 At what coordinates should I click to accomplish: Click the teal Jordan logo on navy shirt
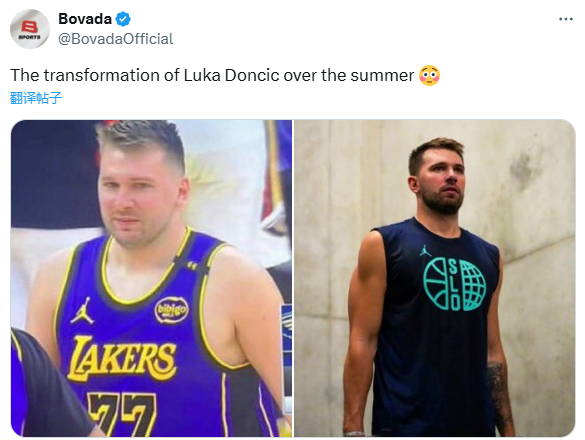(425, 250)
